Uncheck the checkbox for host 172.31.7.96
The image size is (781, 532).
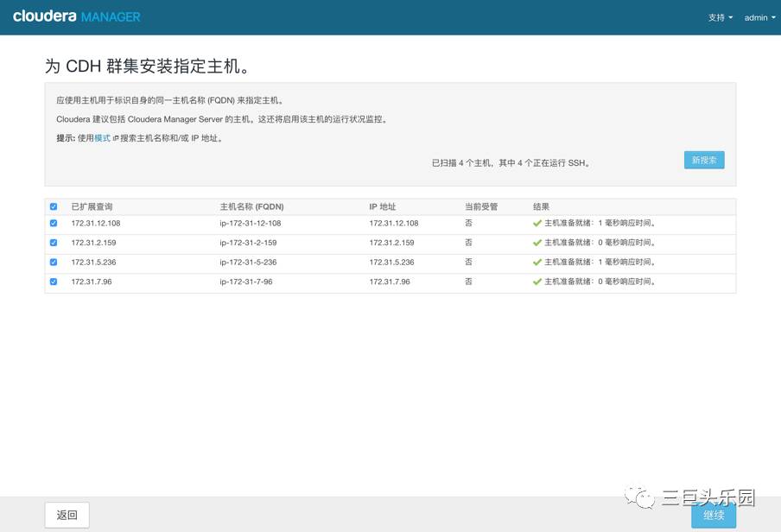coord(54,282)
